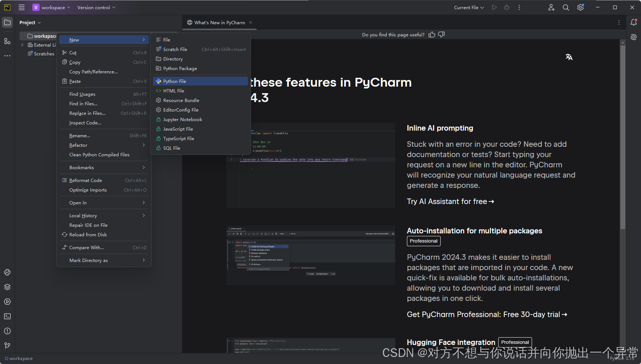
Task: Choose Python Package from New submenu
Action: [201, 69]
